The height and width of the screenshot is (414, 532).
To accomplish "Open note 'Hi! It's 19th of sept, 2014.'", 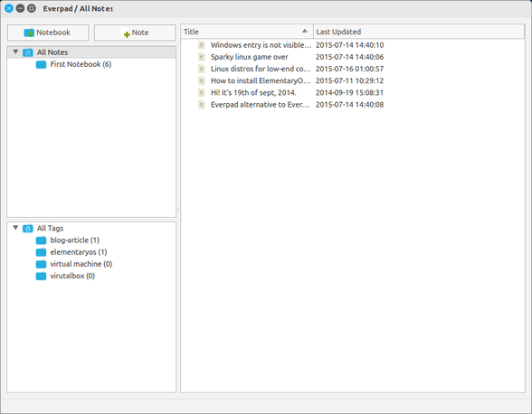I will click(253, 92).
